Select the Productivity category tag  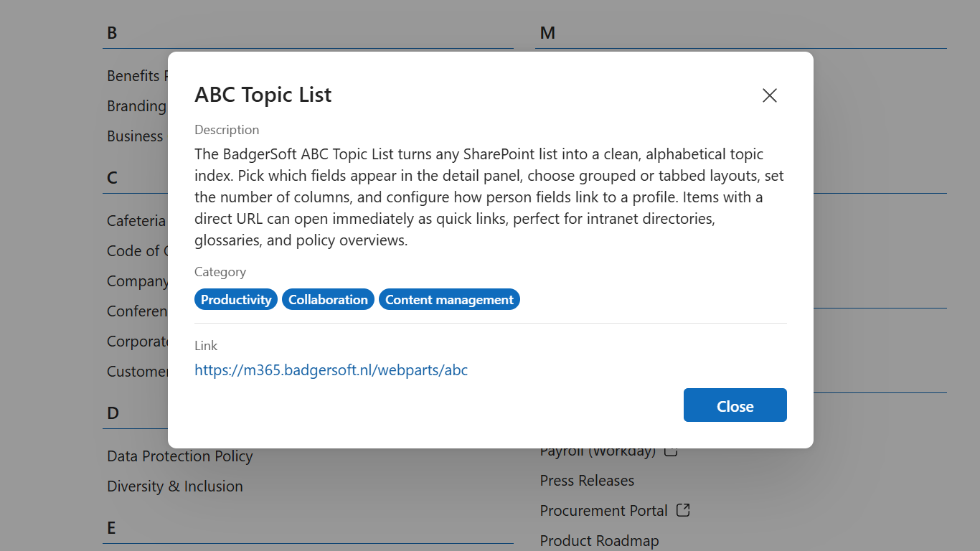coord(236,299)
